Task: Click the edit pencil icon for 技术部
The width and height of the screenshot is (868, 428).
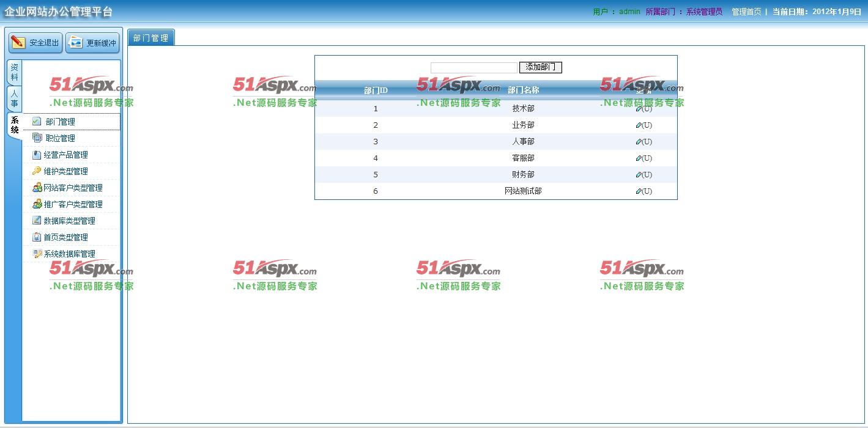Action: (639, 109)
